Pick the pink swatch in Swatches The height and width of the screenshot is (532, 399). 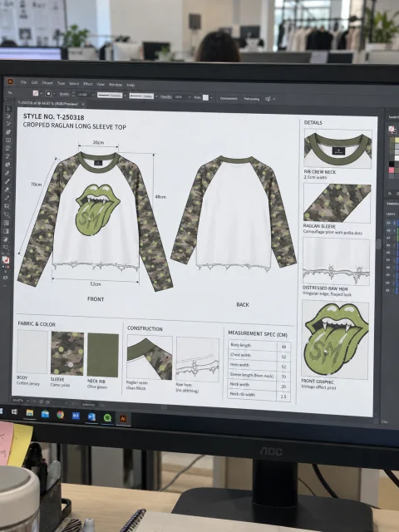coord(392,170)
